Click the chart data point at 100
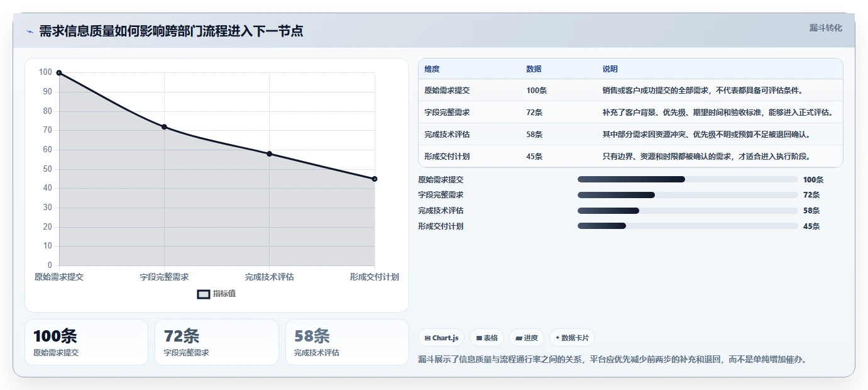This screenshot has width=868, height=390. [x=59, y=73]
